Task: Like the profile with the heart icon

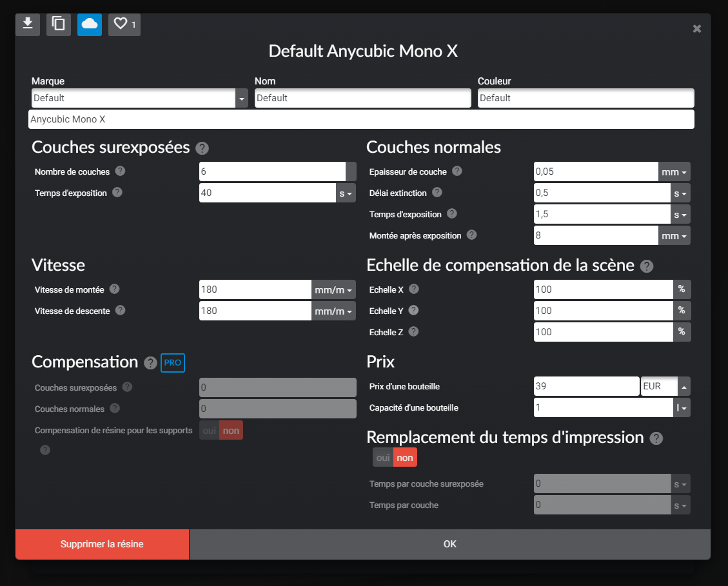Action: [x=124, y=24]
